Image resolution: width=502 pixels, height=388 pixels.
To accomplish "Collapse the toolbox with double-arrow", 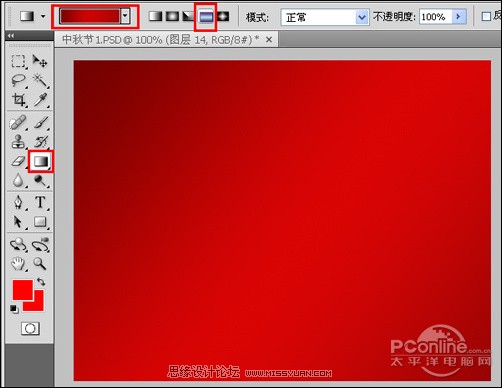I will [11, 35].
